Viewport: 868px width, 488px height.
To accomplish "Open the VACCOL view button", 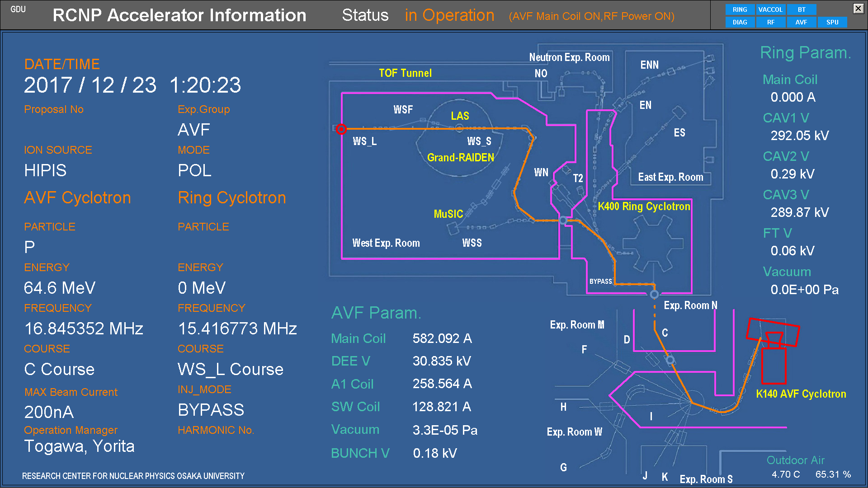I will tap(770, 9).
